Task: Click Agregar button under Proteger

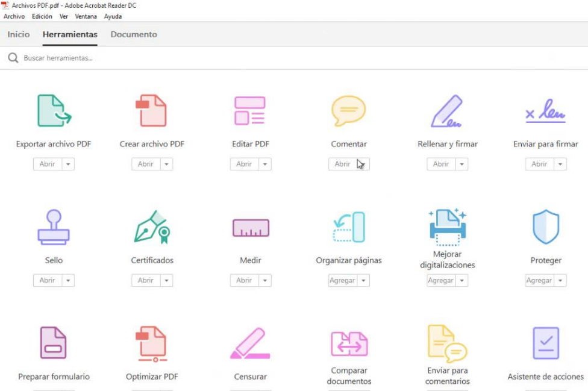Action: (539, 280)
